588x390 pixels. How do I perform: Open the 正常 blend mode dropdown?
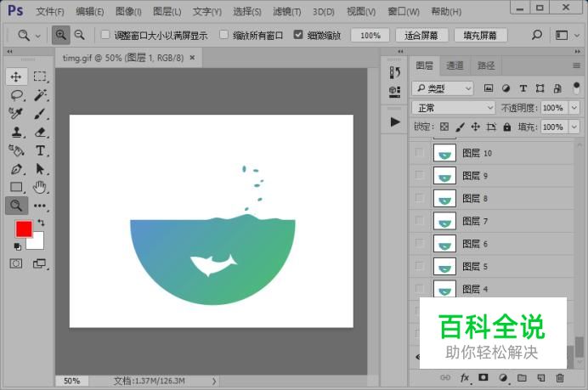(x=453, y=108)
